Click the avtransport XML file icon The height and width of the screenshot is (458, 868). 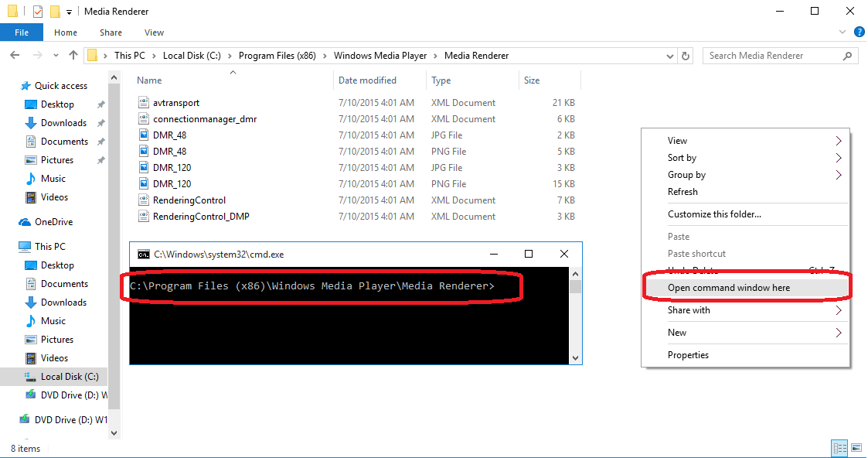tap(143, 102)
